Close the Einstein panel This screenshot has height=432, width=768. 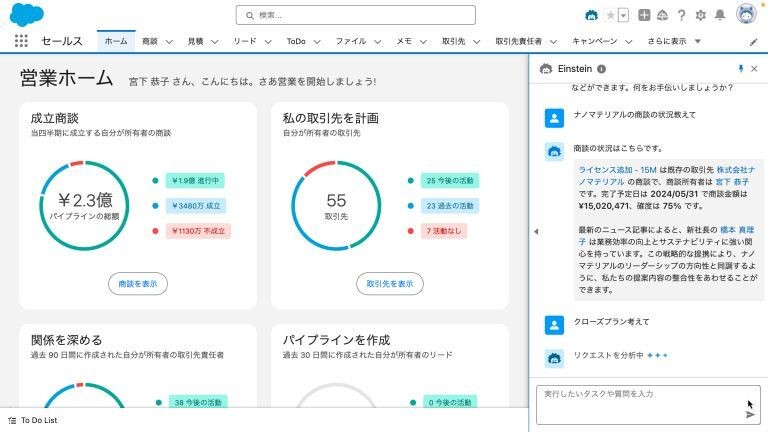coord(754,69)
